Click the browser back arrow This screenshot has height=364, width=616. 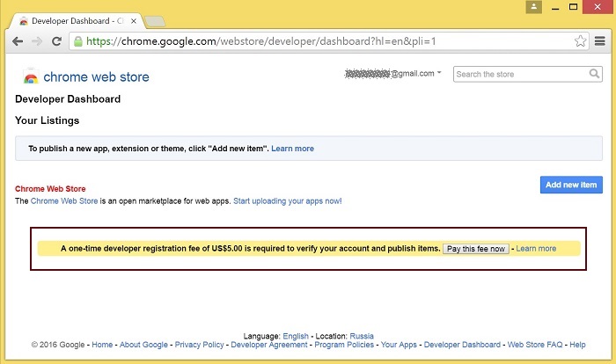pos(17,41)
